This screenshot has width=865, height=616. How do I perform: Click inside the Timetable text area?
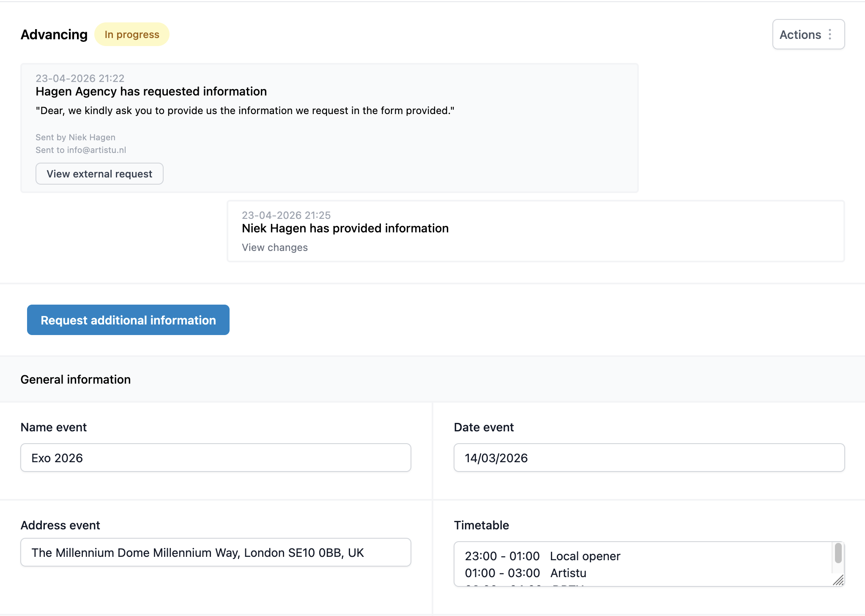643,564
